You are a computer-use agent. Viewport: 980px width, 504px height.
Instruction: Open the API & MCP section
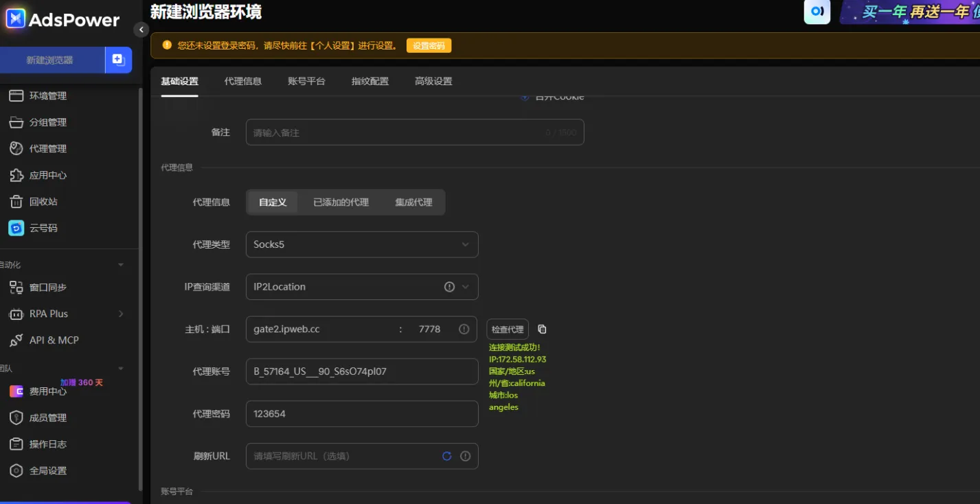[48, 339]
